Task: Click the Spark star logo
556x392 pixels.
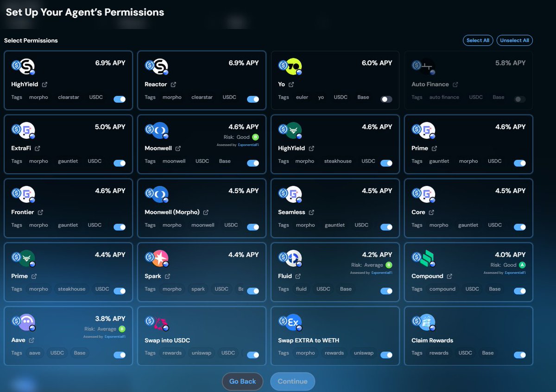Action: pyautogui.click(x=160, y=258)
